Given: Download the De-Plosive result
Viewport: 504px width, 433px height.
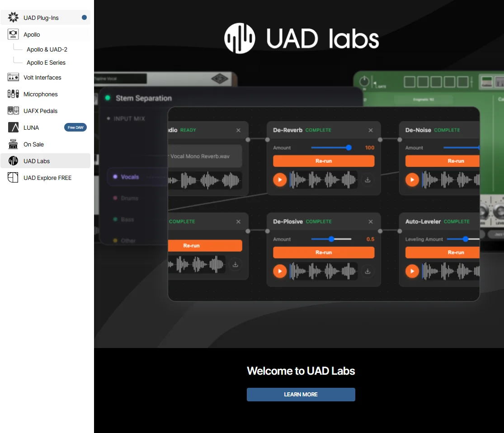Looking at the screenshot, I should (367, 271).
